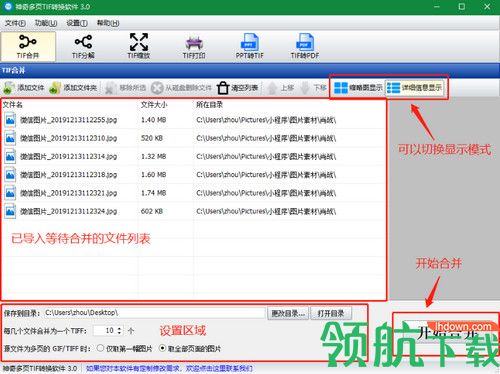Click the 更改目录... button
The height and width of the screenshot is (374, 500).
[288, 313]
